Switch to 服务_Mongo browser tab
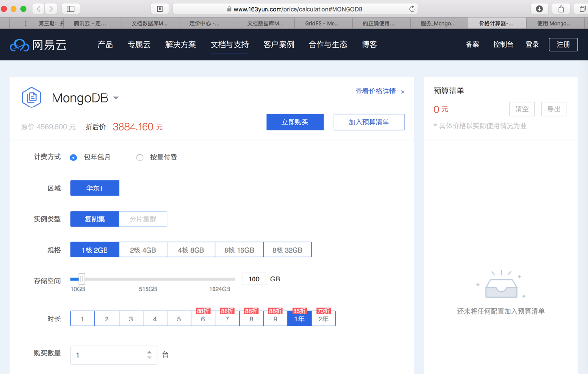Viewport: 588px width, 374px height. (x=439, y=23)
